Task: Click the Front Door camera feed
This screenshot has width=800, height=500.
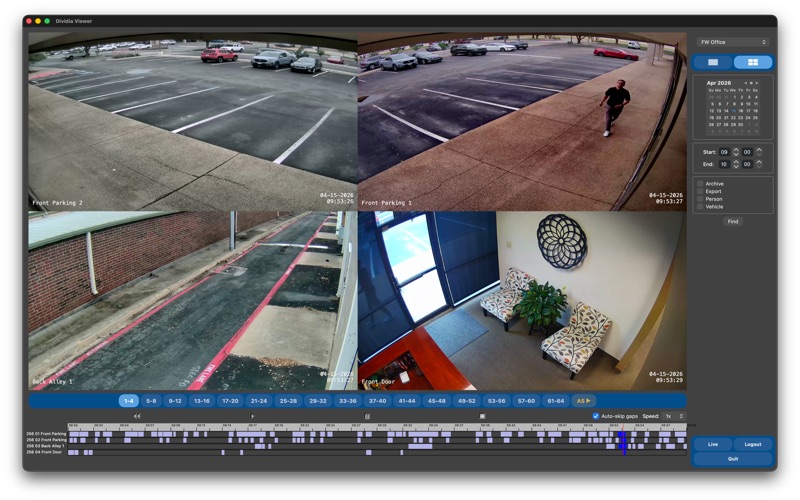Action: pos(522,301)
